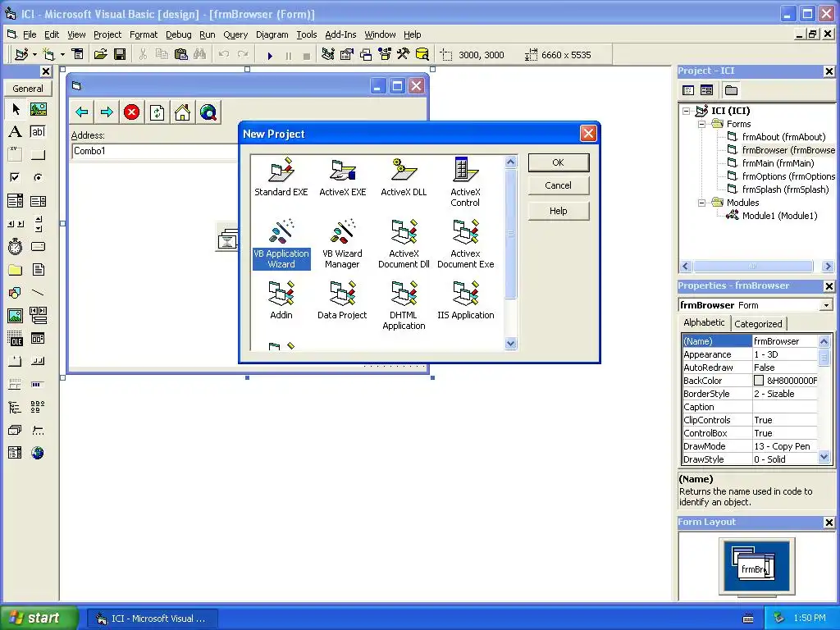
Task: Click View Object in Project panel
Action: (x=706, y=90)
